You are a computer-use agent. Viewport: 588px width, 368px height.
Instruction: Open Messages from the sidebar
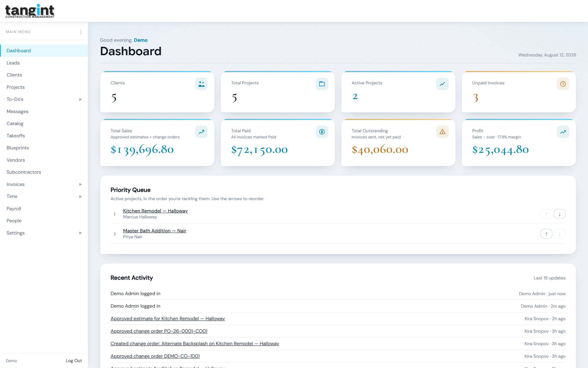pyautogui.click(x=44, y=111)
